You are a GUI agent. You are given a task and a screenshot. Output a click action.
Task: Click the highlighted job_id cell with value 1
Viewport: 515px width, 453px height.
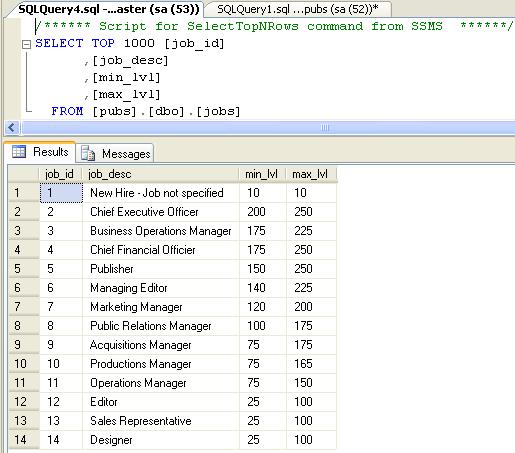61,193
